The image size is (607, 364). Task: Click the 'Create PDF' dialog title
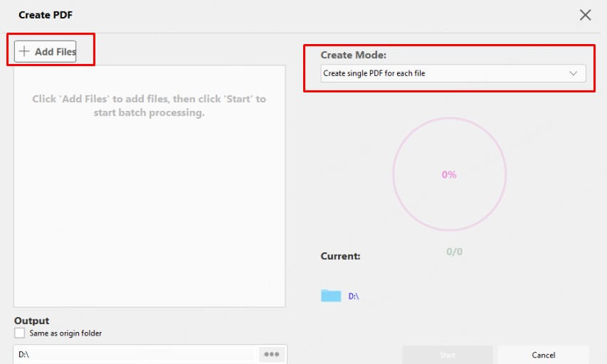[x=46, y=15]
